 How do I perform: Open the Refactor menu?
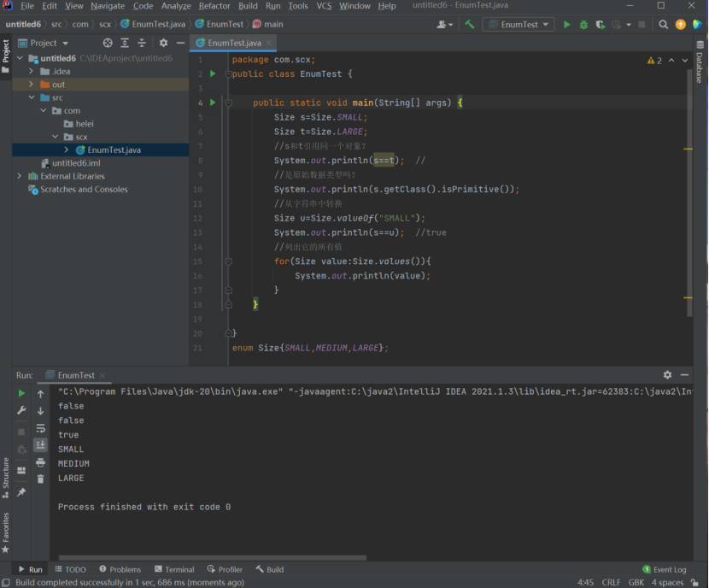pyautogui.click(x=214, y=6)
